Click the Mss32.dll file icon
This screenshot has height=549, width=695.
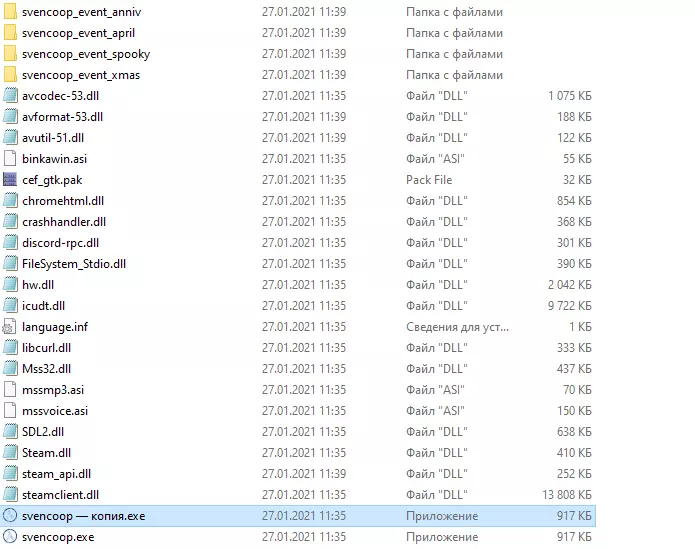[10, 369]
